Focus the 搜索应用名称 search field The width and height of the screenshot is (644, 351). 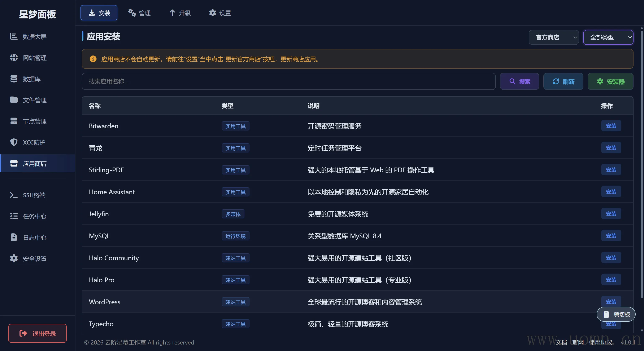click(288, 81)
